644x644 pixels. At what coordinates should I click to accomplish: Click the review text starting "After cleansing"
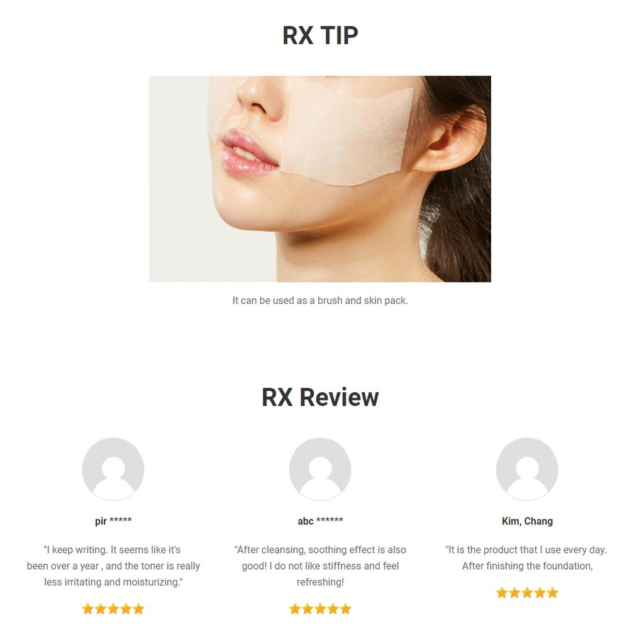tap(320, 566)
